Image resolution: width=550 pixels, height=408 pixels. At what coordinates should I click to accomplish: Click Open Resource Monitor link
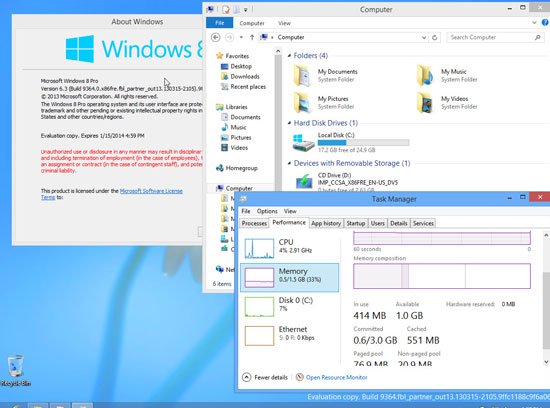(336, 377)
